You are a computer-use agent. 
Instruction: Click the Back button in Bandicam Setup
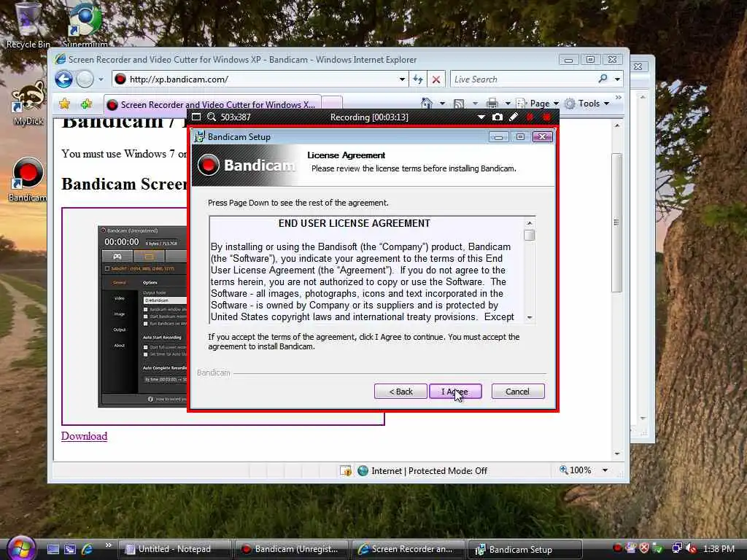(400, 392)
